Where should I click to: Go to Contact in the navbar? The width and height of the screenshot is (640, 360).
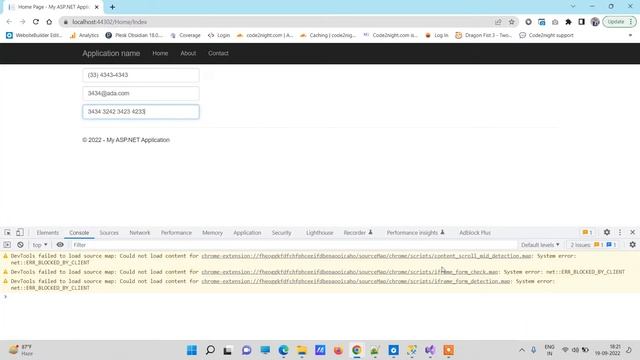(x=218, y=53)
